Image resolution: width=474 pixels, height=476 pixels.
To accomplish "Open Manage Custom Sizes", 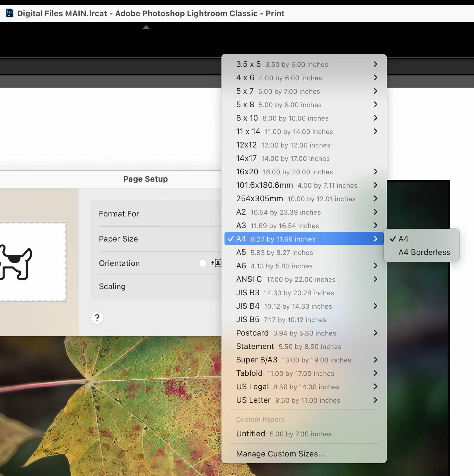I will [x=280, y=454].
